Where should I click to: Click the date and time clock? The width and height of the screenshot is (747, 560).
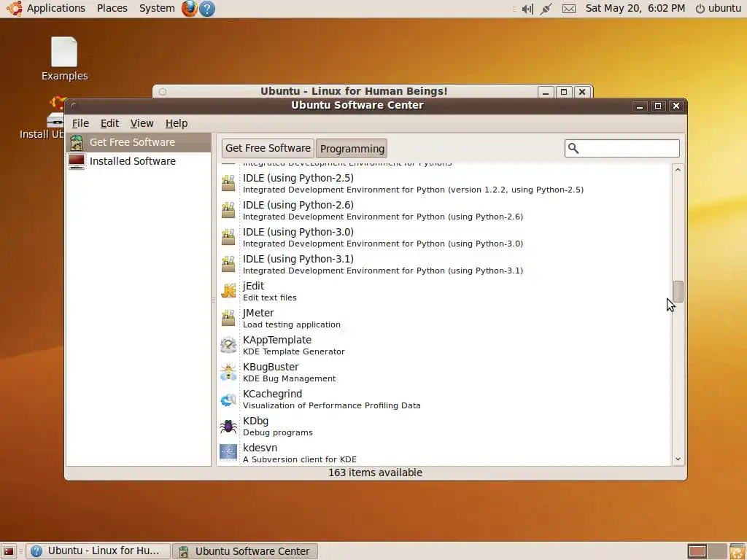pyautogui.click(x=635, y=8)
